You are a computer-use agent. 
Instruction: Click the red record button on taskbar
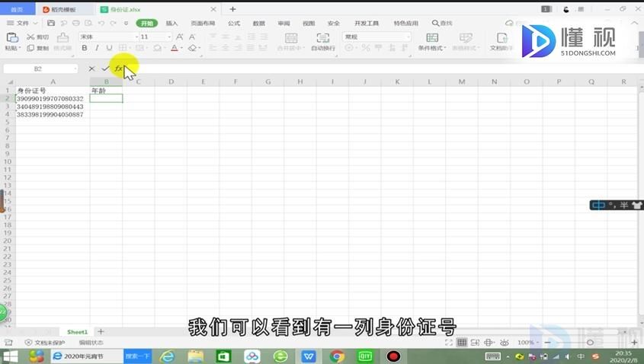tap(393, 356)
